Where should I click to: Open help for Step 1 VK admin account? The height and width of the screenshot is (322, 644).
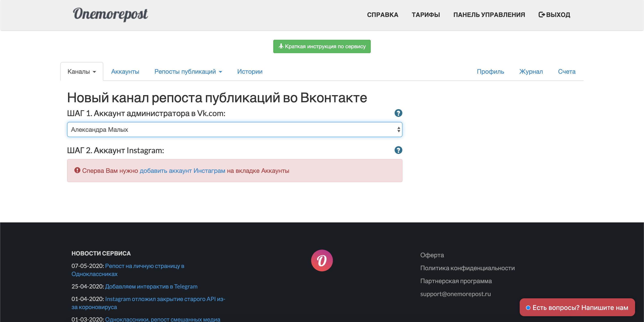click(398, 113)
